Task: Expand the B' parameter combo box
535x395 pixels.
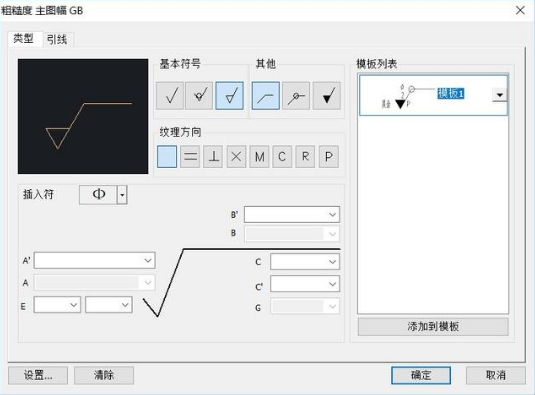Action: 332,215
